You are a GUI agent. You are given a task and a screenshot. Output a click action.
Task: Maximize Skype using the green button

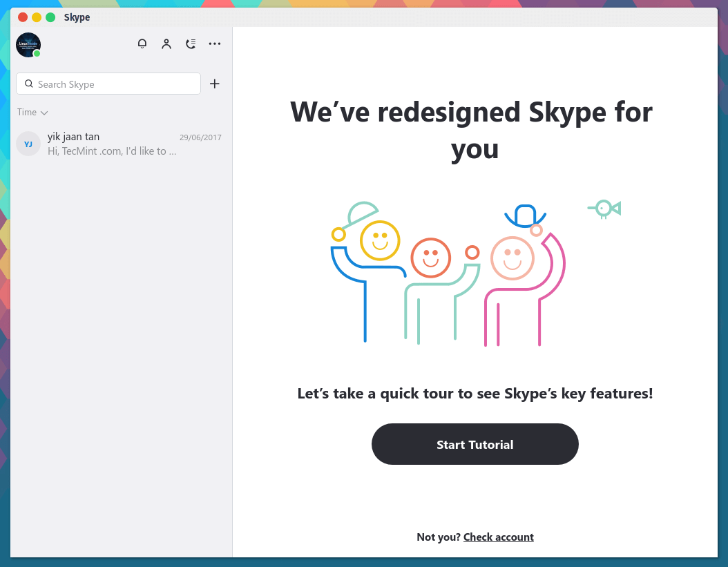tap(50, 17)
